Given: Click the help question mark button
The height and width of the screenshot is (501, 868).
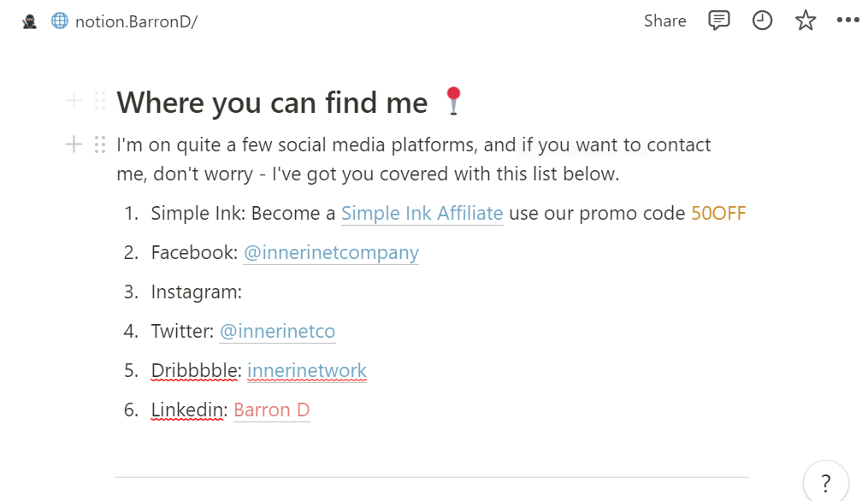Looking at the screenshot, I should tap(825, 483).
